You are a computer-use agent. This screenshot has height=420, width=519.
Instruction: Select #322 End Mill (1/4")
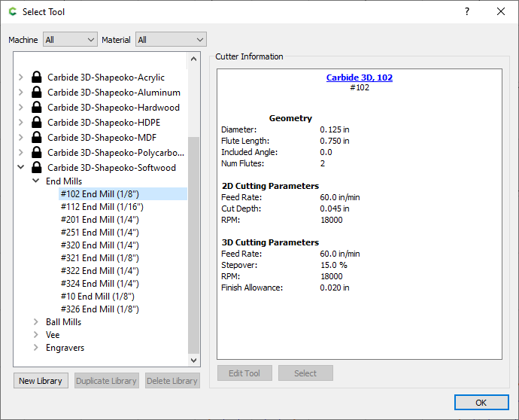(99, 271)
